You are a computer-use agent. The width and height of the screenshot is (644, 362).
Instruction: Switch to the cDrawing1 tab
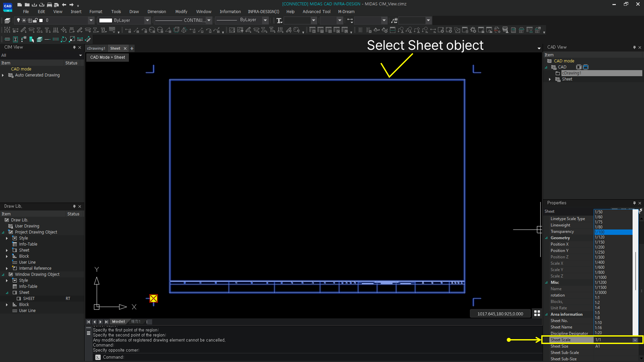click(x=96, y=48)
